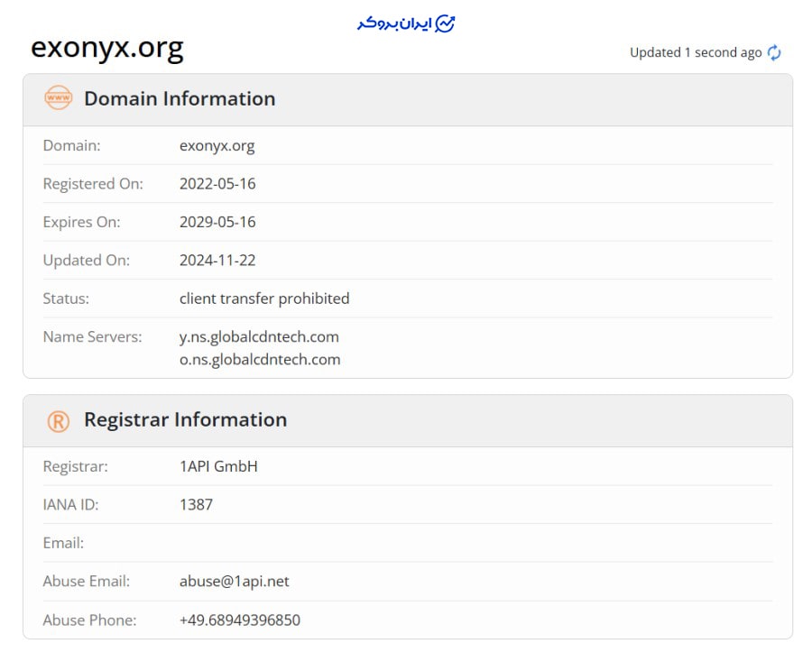This screenshot has width=812, height=652.
Task: Click the 'Email:' label
Action: point(63,543)
